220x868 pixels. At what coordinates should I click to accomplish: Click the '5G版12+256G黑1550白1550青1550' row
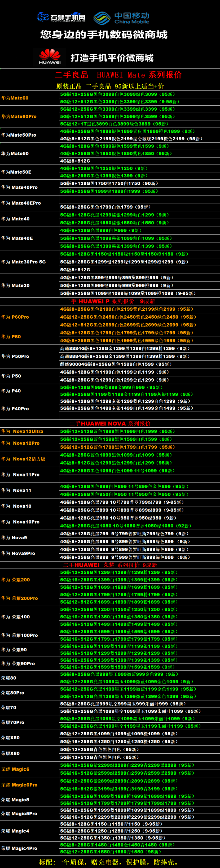pos(139,852)
